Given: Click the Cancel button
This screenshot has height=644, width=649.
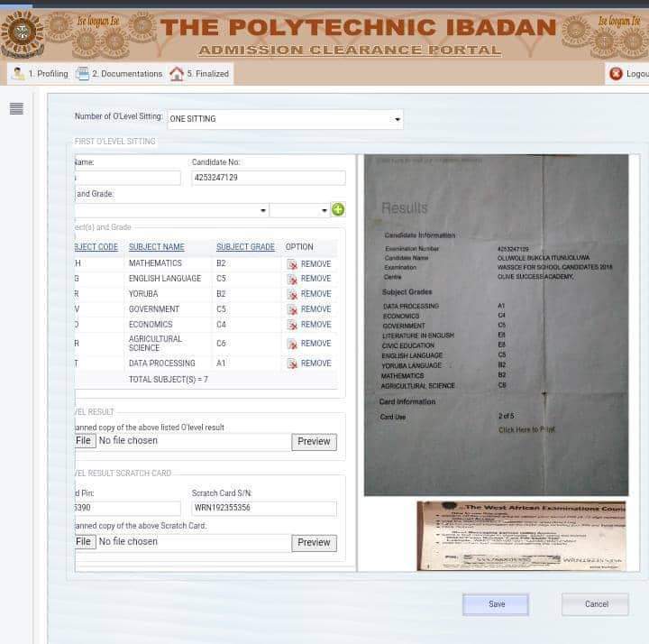Looking at the screenshot, I should [x=596, y=604].
